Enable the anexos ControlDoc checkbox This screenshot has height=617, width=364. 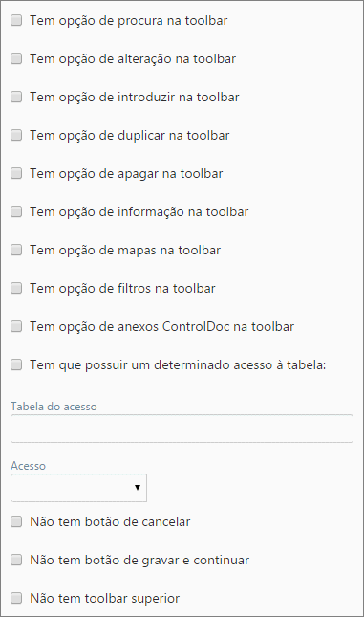click(16, 326)
